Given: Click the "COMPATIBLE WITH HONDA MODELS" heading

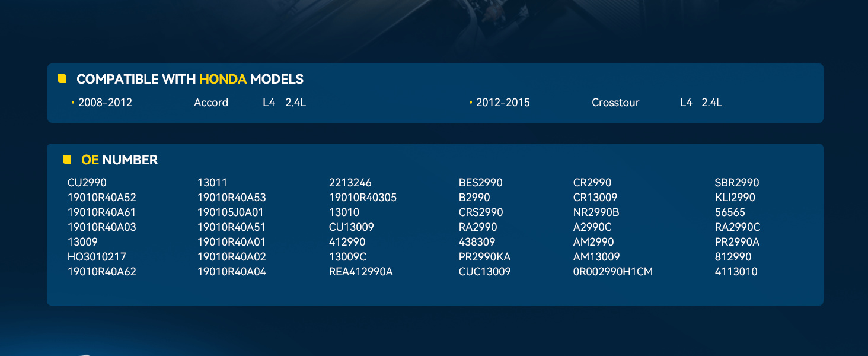Looking at the screenshot, I should pos(190,79).
